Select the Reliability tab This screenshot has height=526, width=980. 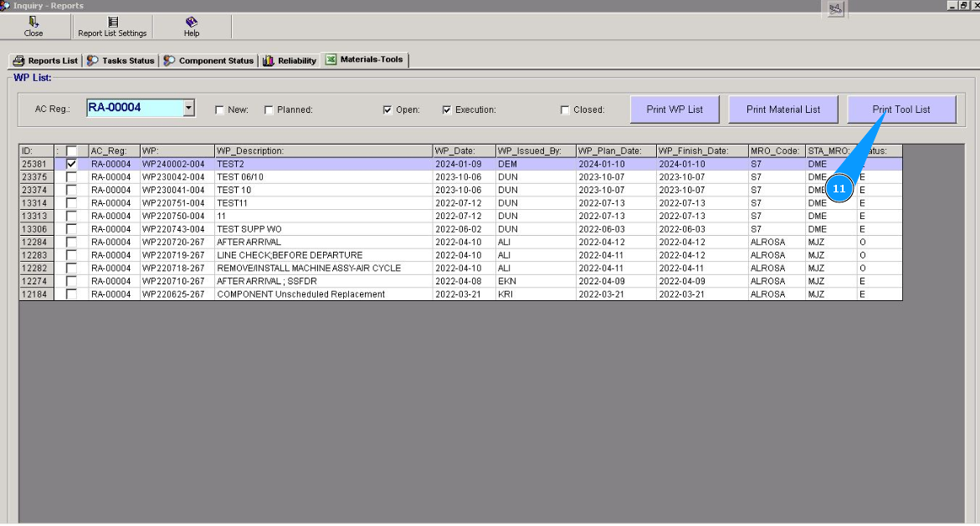coord(290,61)
